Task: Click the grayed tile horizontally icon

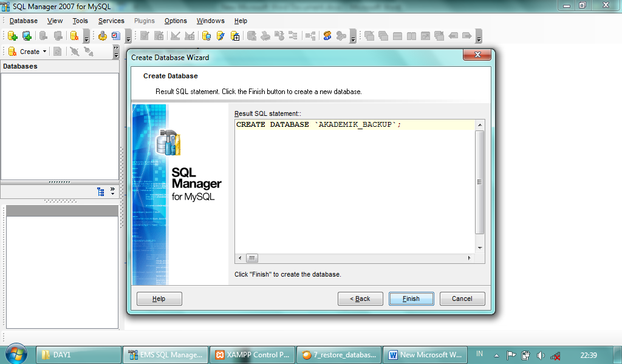Action: (397, 36)
